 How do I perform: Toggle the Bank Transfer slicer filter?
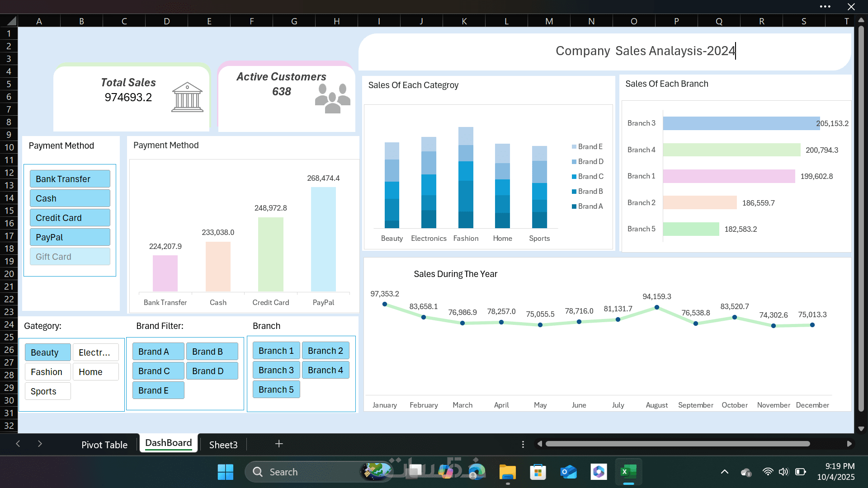[70, 179]
